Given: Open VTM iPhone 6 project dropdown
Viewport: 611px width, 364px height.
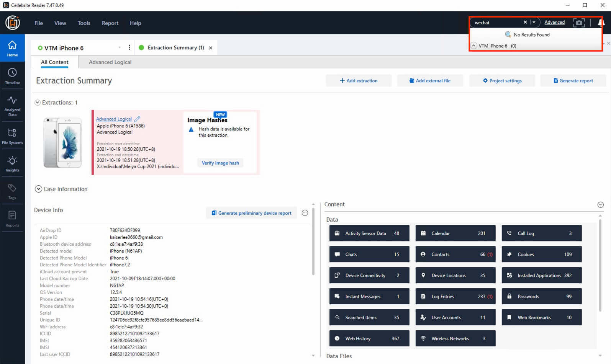Looking at the screenshot, I should (x=120, y=47).
